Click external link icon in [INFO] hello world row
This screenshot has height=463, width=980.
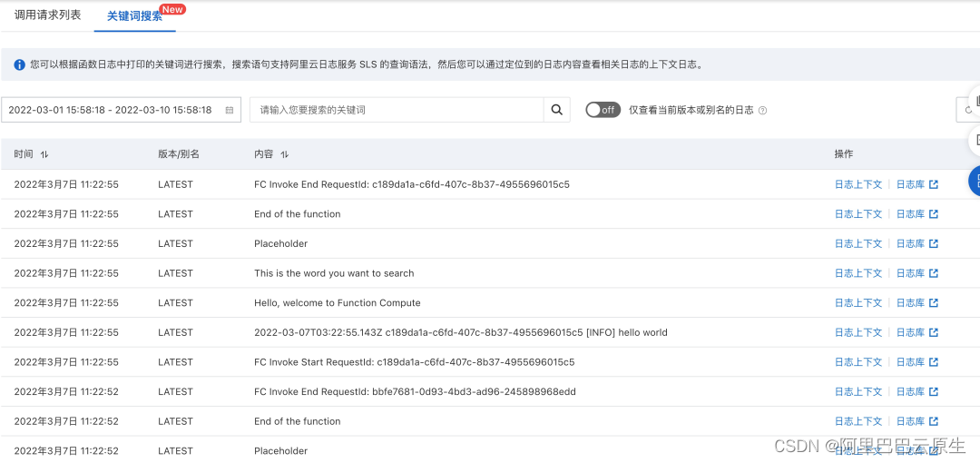[934, 332]
